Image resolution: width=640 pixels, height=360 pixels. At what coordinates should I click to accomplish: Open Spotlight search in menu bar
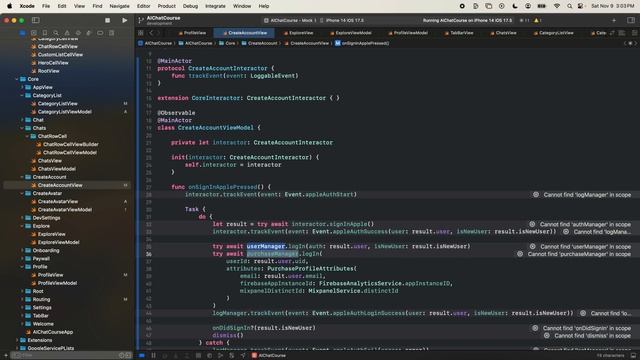569,6
